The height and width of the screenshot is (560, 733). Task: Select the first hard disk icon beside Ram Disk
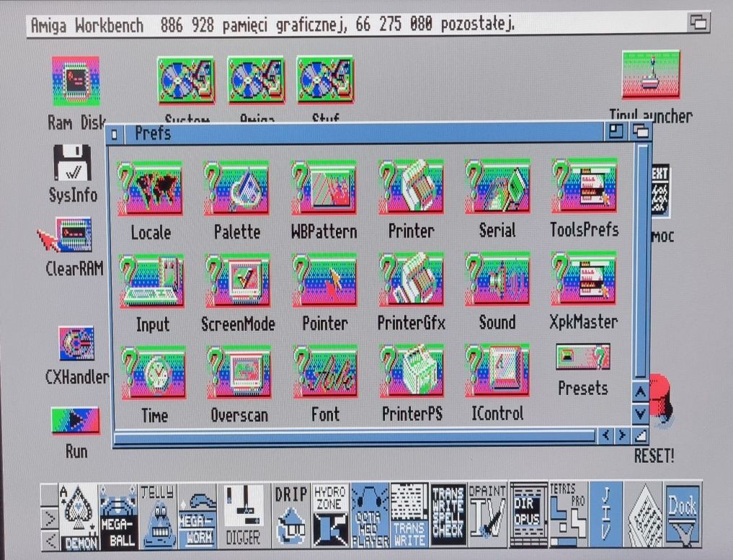coord(186,81)
